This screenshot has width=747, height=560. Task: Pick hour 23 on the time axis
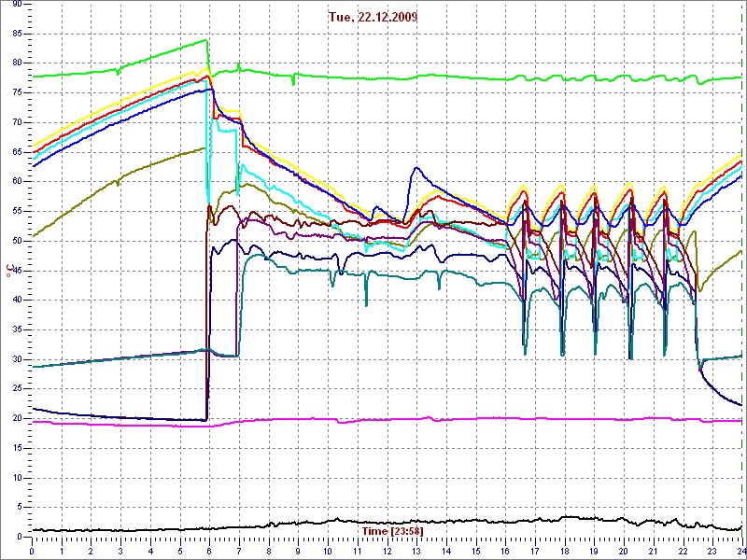click(712, 551)
